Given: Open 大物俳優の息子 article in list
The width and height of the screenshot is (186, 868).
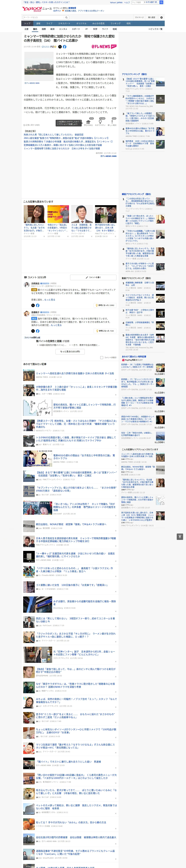Looking at the screenshot, I should coord(76,388).
